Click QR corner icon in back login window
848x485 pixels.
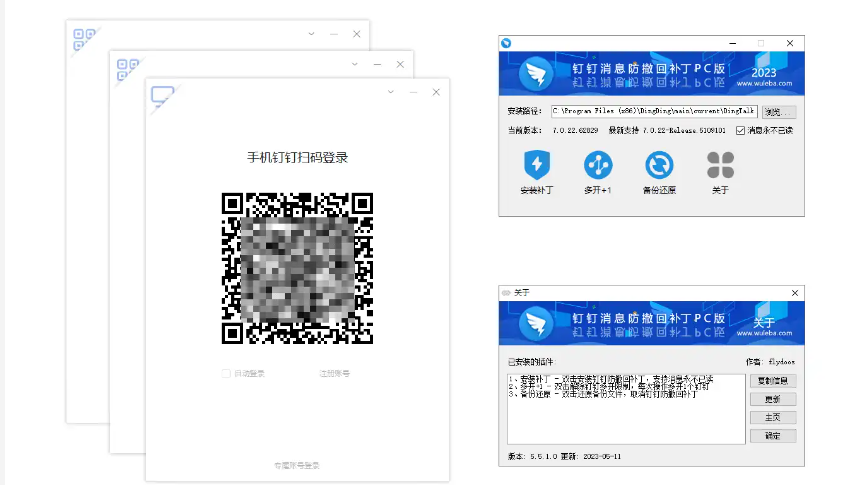pyautogui.click(x=84, y=39)
